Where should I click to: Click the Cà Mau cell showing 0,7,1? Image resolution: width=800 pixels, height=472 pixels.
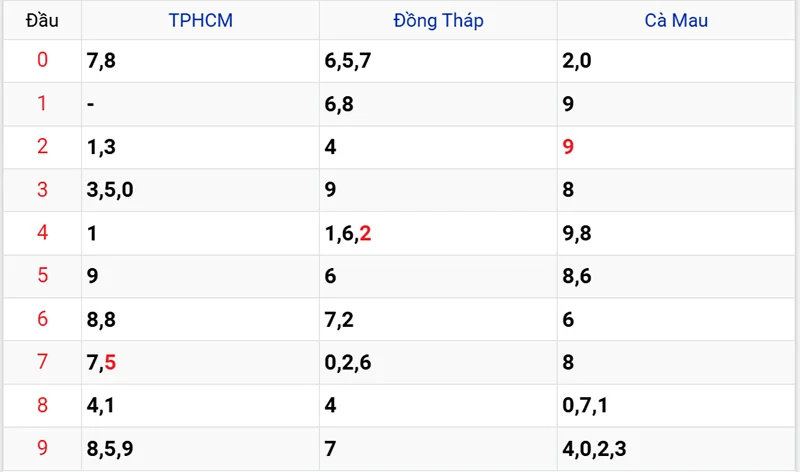click(585, 406)
